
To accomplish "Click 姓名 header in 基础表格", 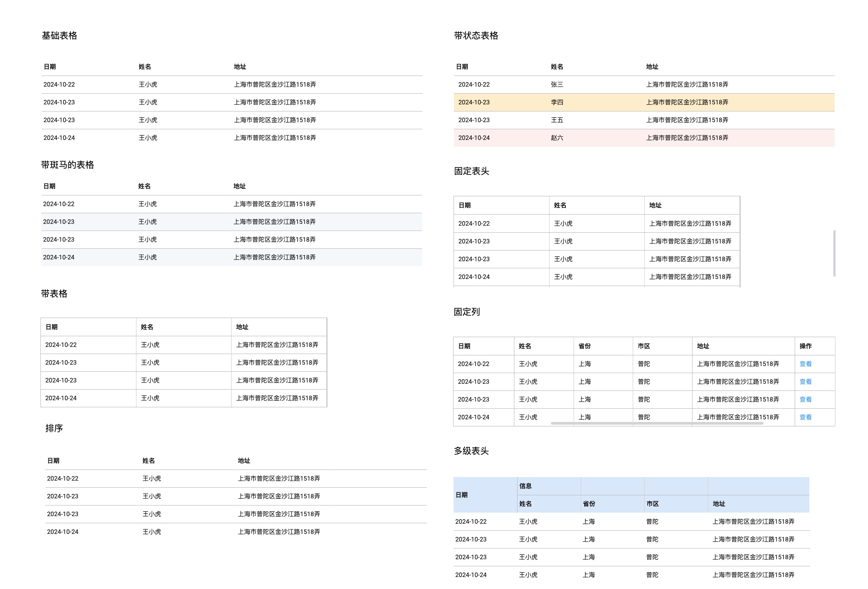I will click(x=145, y=67).
